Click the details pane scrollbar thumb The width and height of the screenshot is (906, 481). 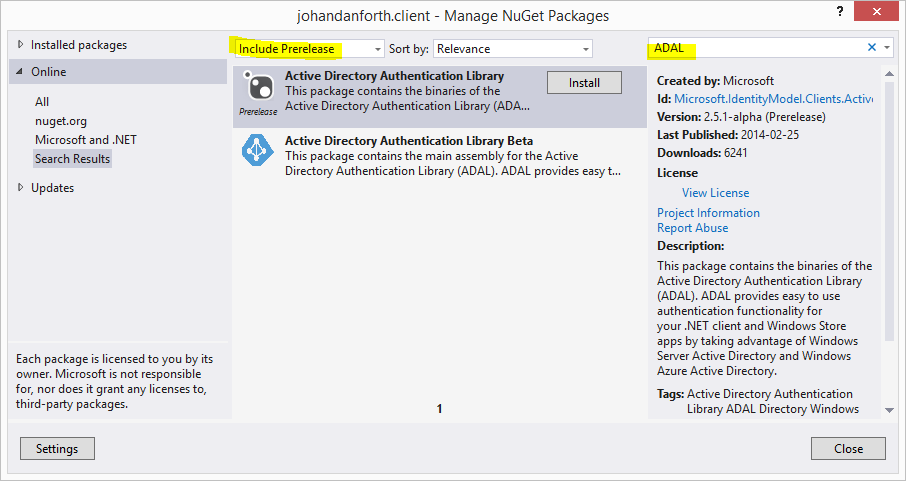(x=889, y=209)
